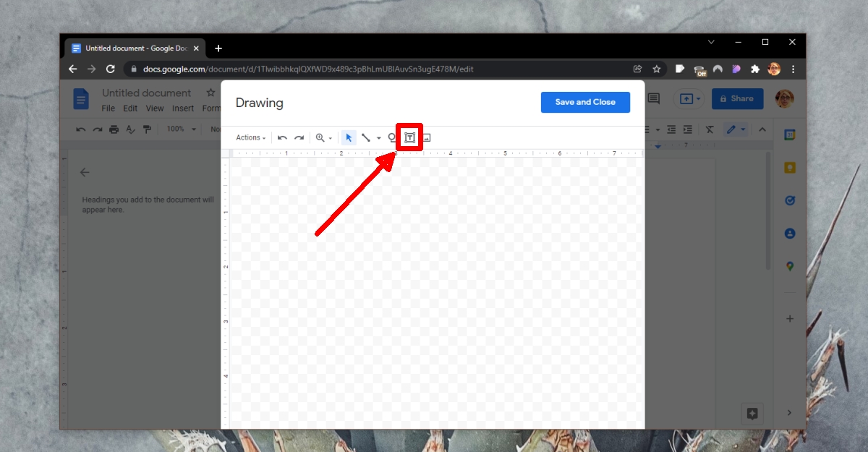Viewport: 868px width, 452px height.
Task: Insert an image in the drawing
Action: (426, 137)
